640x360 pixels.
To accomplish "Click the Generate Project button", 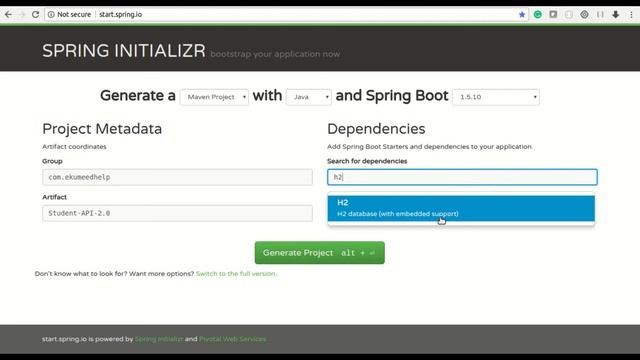I will (x=320, y=253).
